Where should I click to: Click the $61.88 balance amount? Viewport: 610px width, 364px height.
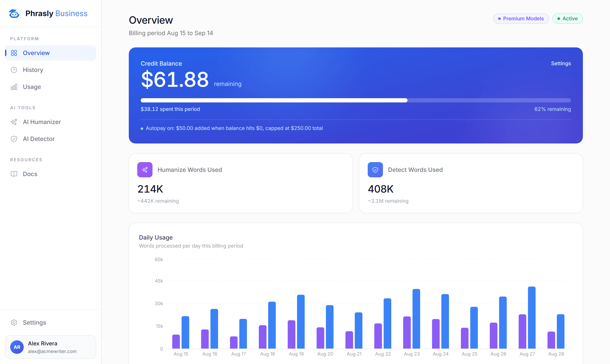175,80
